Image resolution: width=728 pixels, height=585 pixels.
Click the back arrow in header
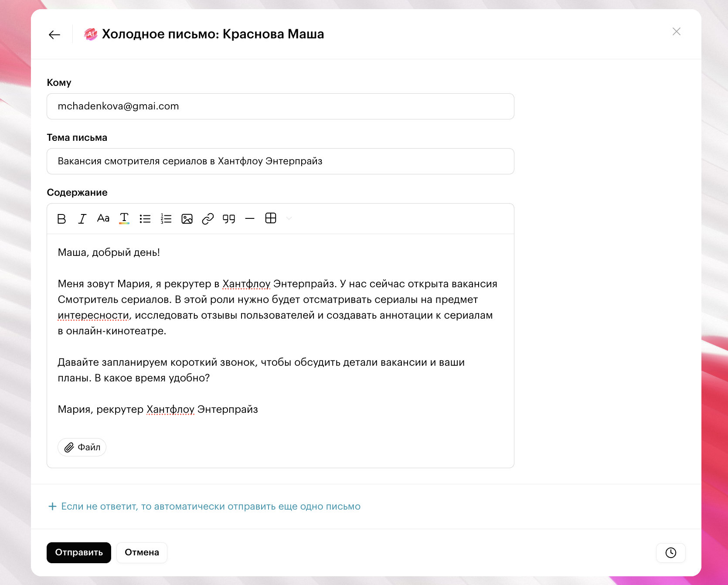pyautogui.click(x=54, y=35)
